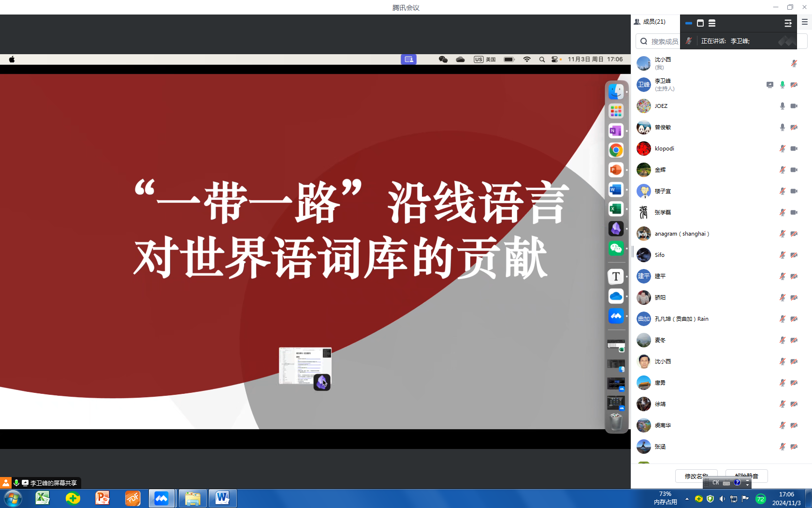Open PowerPoint in the shared Mac dock
Image resolution: width=812 pixels, height=508 pixels.
click(616, 170)
